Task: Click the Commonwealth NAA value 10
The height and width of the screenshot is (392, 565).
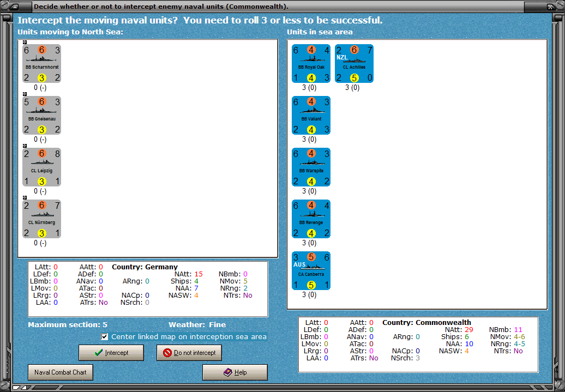Action: (469, 344)
